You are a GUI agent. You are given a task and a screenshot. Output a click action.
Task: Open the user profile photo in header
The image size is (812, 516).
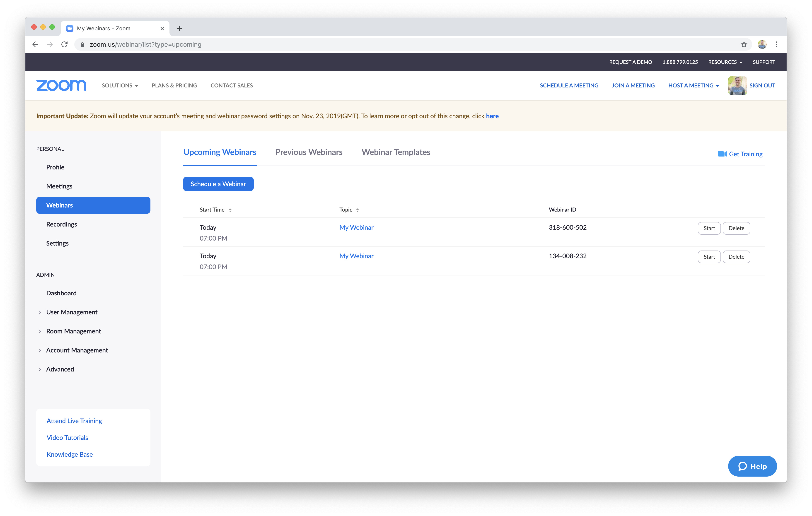point(737,86)
